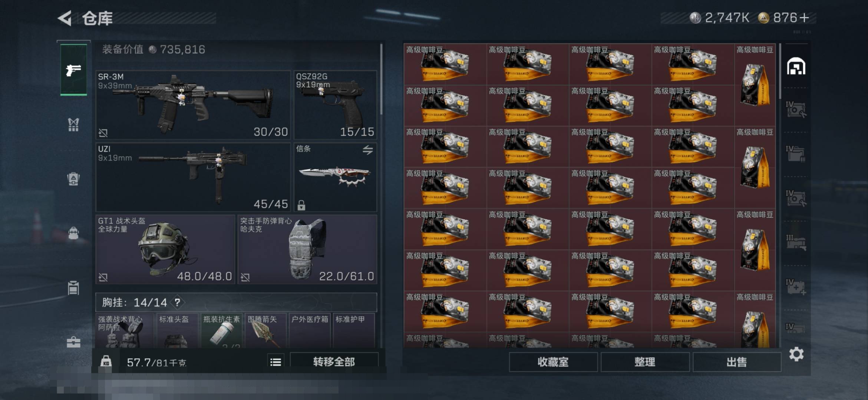Open the 收藏室 button
The height and width of the screenshot is (400, 868).
pos(553,362)
